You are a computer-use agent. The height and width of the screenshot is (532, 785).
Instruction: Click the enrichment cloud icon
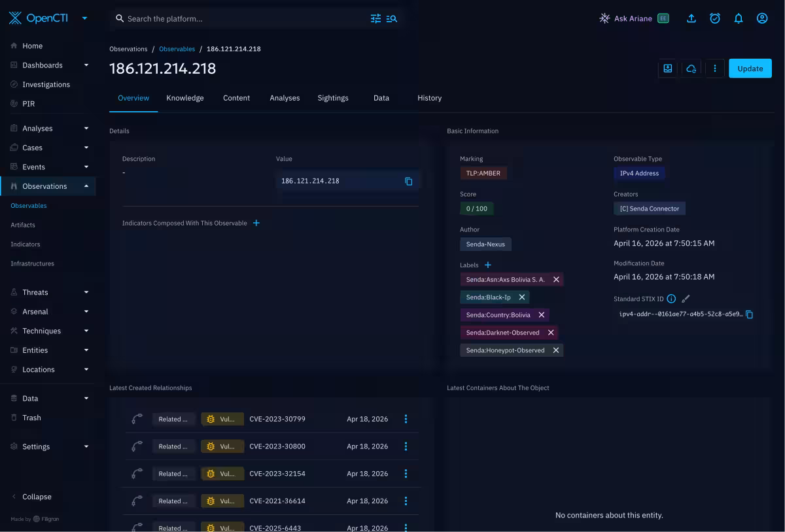click(x=691, y=69)
